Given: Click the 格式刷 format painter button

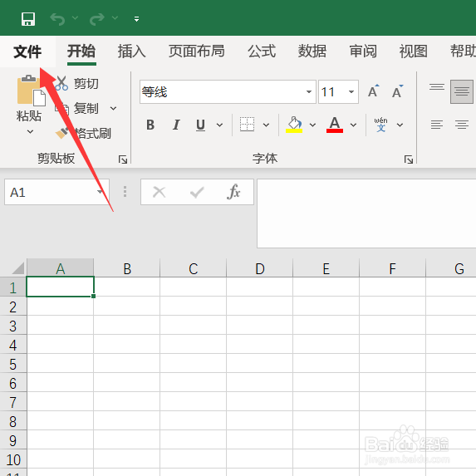Looking at the screenshot, I should (83, 133).
